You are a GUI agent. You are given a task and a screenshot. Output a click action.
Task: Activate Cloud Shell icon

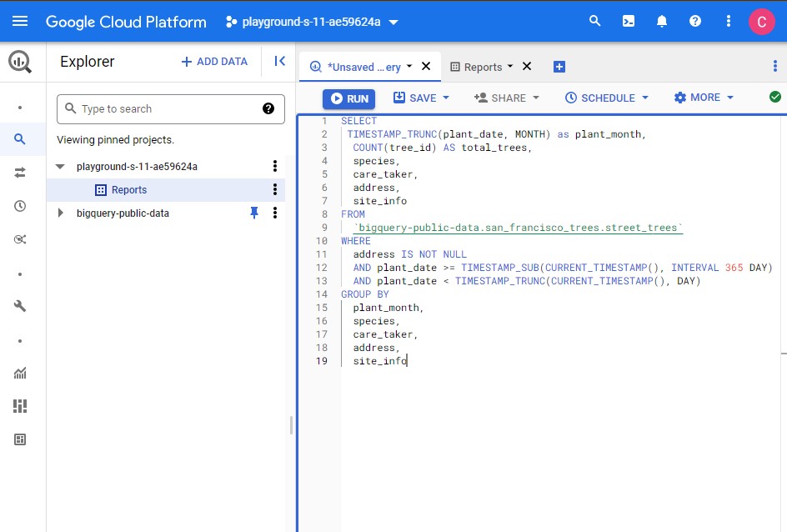pos(629,21)
